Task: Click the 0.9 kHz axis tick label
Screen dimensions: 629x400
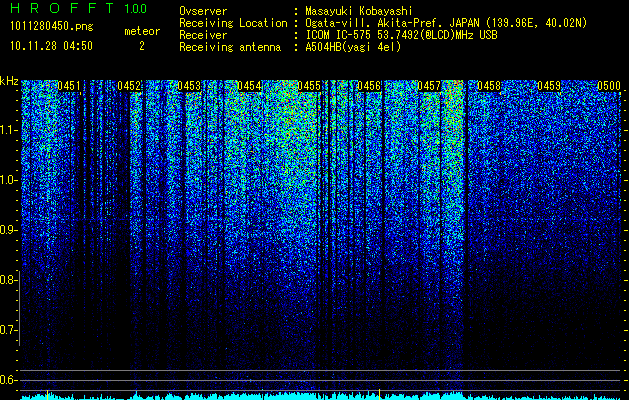Action: pyautogui.click(x=7, y=230)
